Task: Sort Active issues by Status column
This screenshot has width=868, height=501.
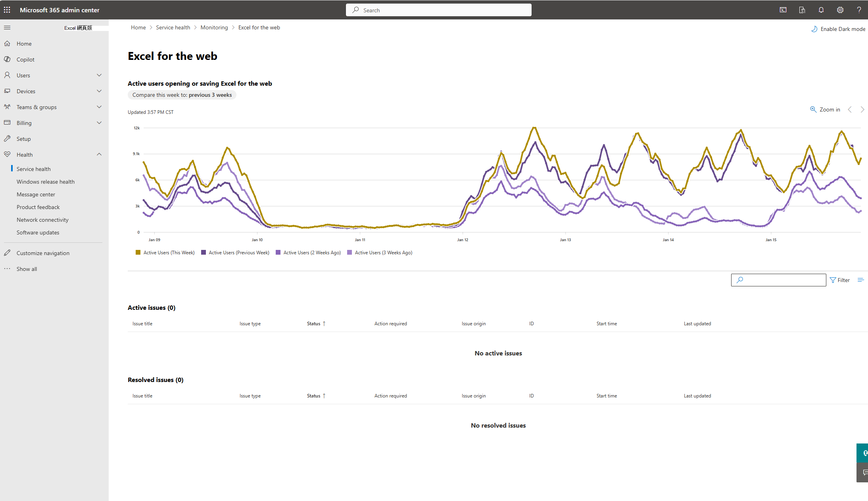Action: [x=316, y=324]
